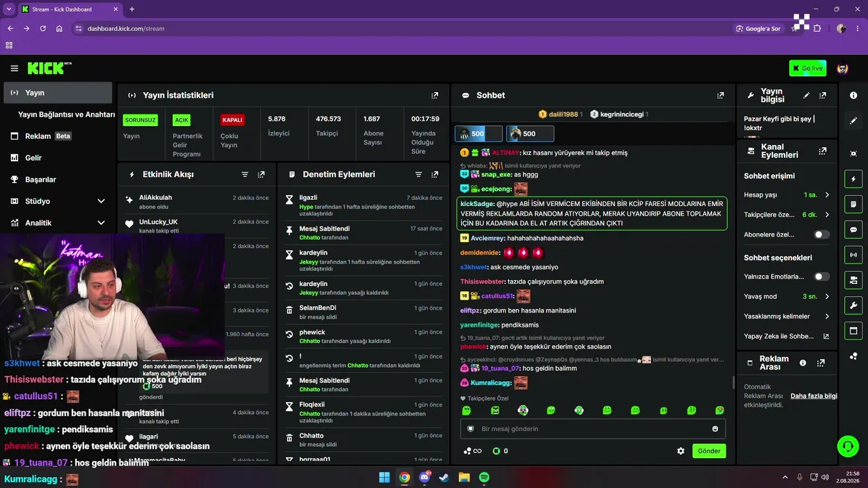The height and width of the screenshot is (488, 868).
Task: Open Spotify from the taskbar
Action: 484,477
